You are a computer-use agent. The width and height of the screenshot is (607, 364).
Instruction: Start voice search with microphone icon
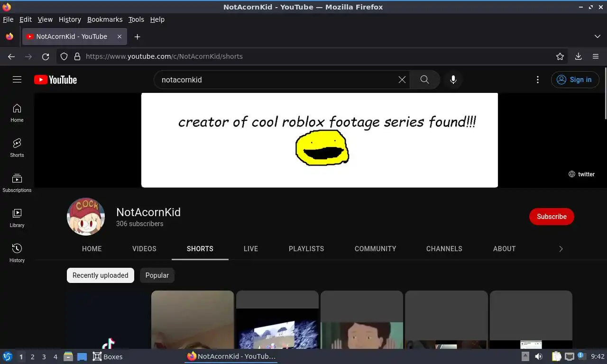click(453, 80)
